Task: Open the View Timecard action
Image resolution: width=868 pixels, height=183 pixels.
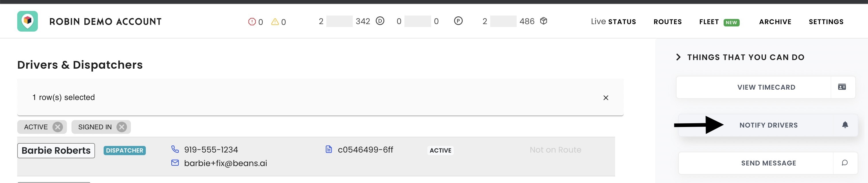Action: (766, 87)
